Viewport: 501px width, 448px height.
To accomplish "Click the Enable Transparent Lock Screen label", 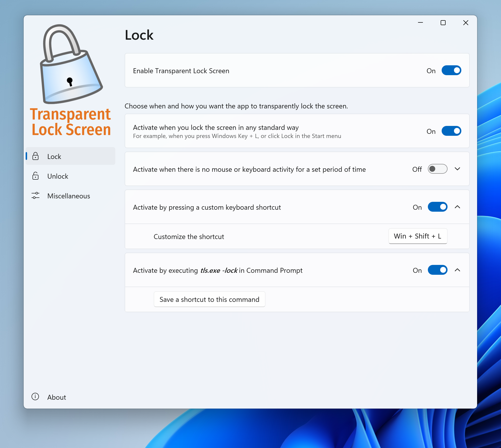I will (x=181, y=71).
